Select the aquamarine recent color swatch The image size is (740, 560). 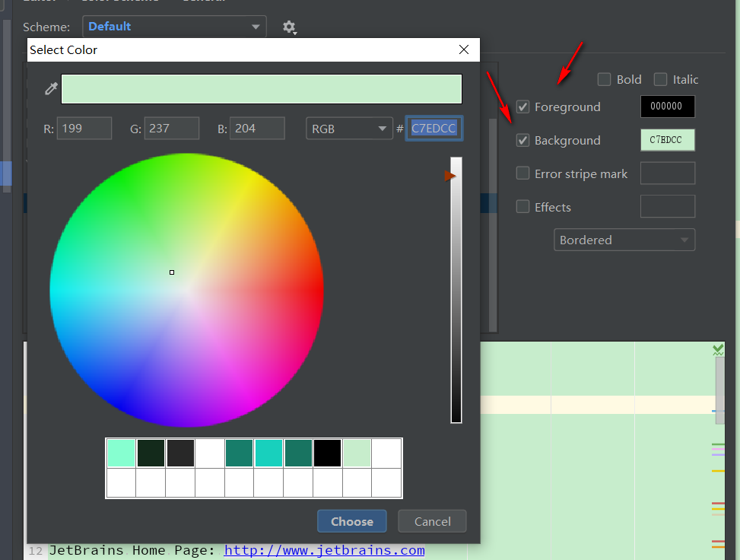pyautogui.click(x=121, y=453)
